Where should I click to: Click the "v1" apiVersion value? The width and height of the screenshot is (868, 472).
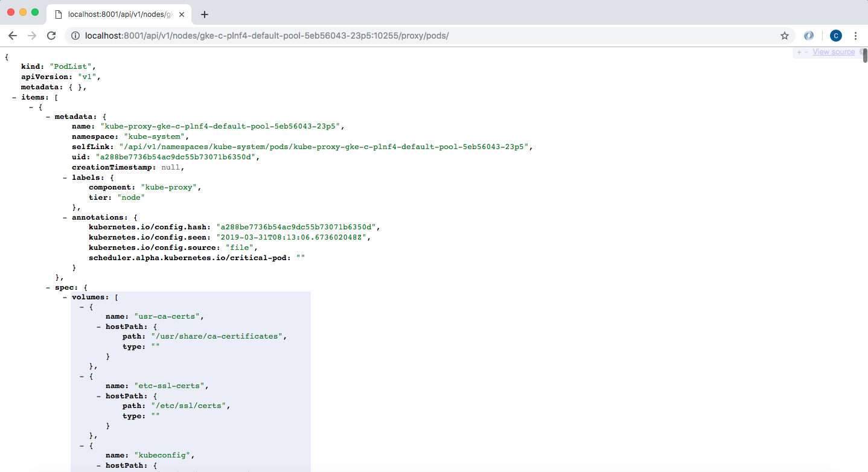tap(87, 77)
